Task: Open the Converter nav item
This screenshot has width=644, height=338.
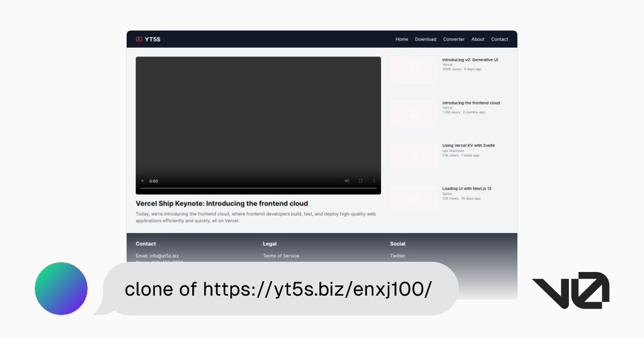Action: (x=453, y=39)
